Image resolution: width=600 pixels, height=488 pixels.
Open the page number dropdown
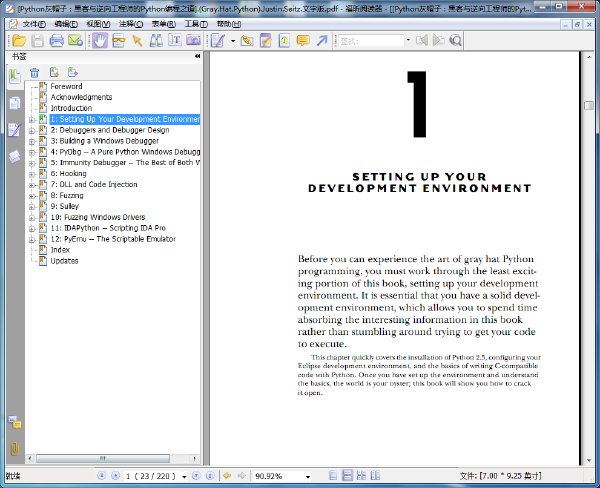tap(184, 477)
